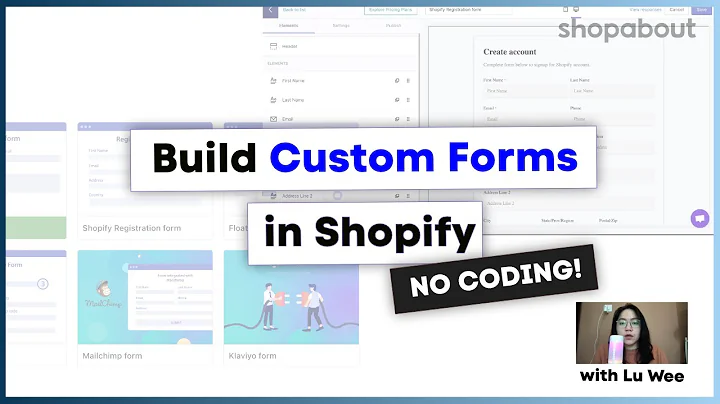Click the 'Klaviyo form' template label

tap(253, 356)
